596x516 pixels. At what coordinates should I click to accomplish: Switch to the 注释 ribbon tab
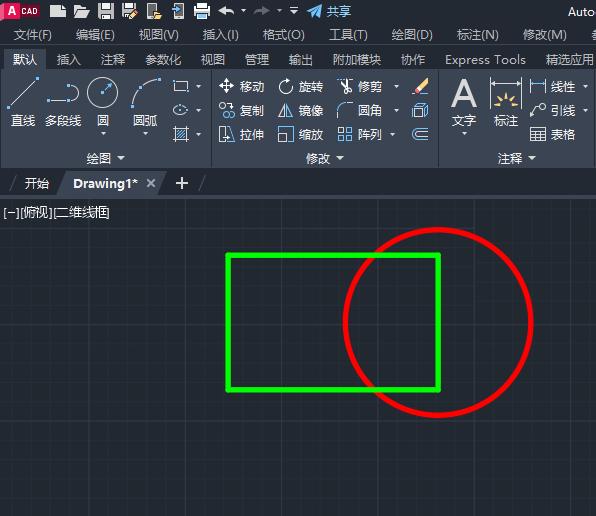pos(113,60)
